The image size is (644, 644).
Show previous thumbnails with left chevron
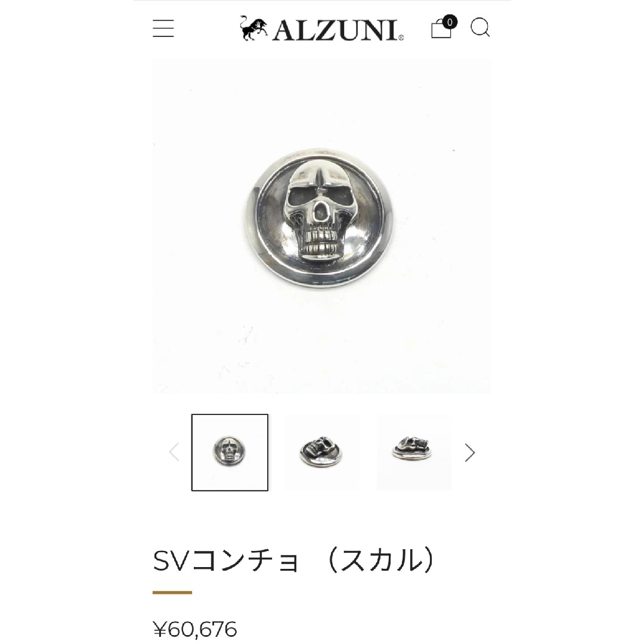pyautogui.click(x=175, y=452)
